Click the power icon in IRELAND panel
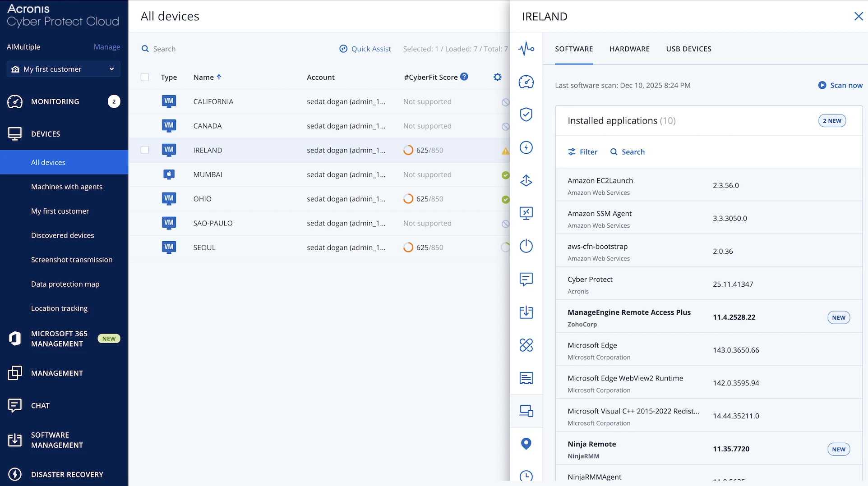 click(x=526, y=246)
